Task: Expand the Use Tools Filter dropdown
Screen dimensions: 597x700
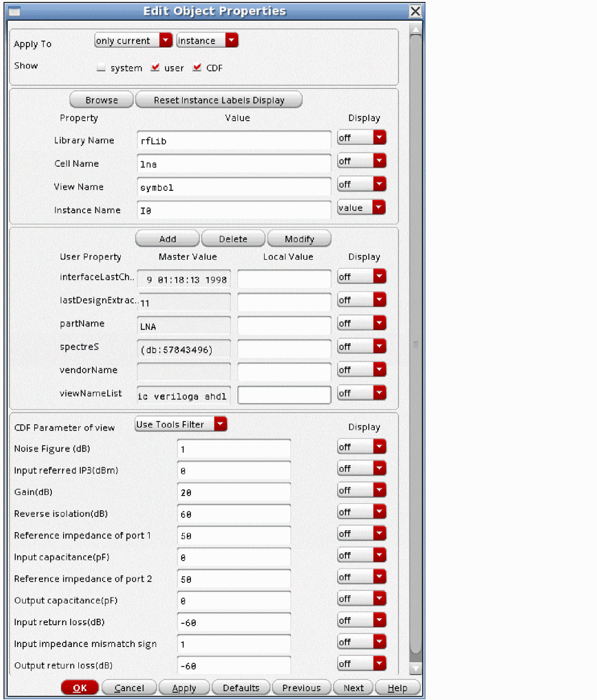Action: 180,424
